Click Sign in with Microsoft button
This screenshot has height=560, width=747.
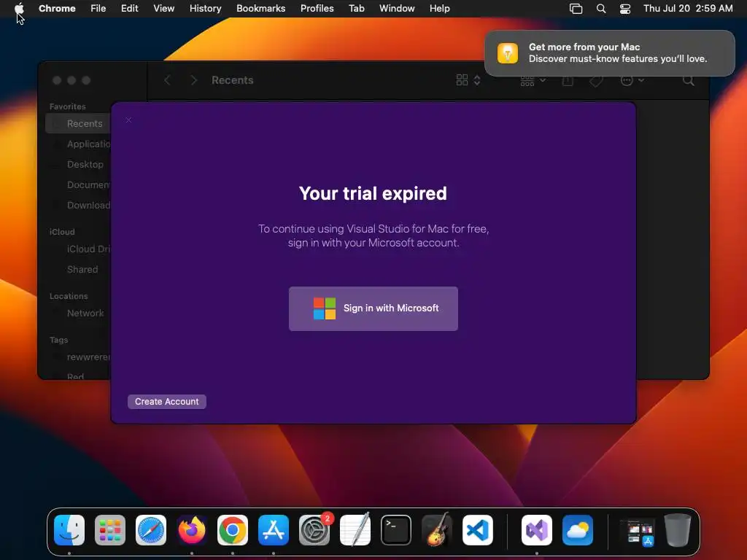click(x=373, y=308)
